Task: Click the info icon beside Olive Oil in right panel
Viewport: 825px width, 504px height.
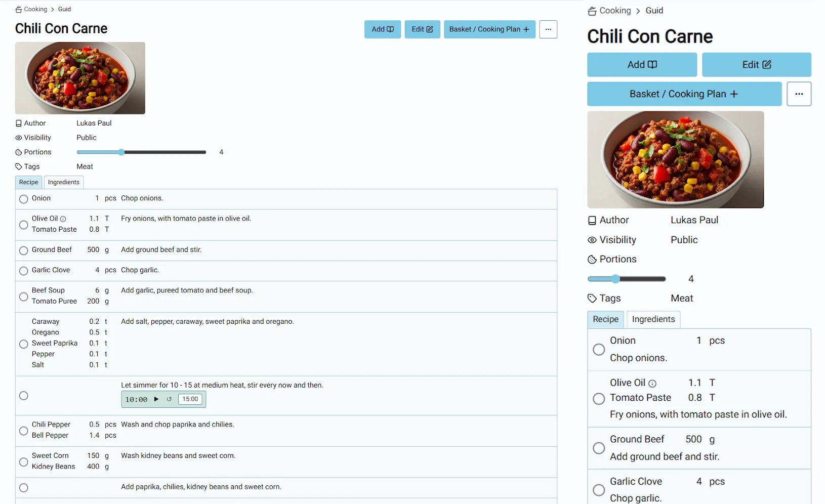Action: coord(652,384)
